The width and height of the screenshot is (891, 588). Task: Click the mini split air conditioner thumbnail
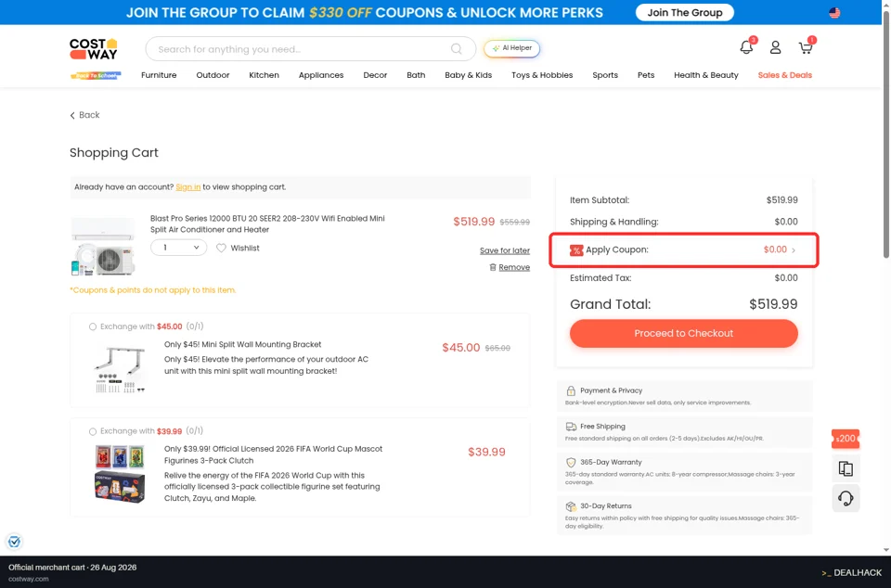coord(103,246)
